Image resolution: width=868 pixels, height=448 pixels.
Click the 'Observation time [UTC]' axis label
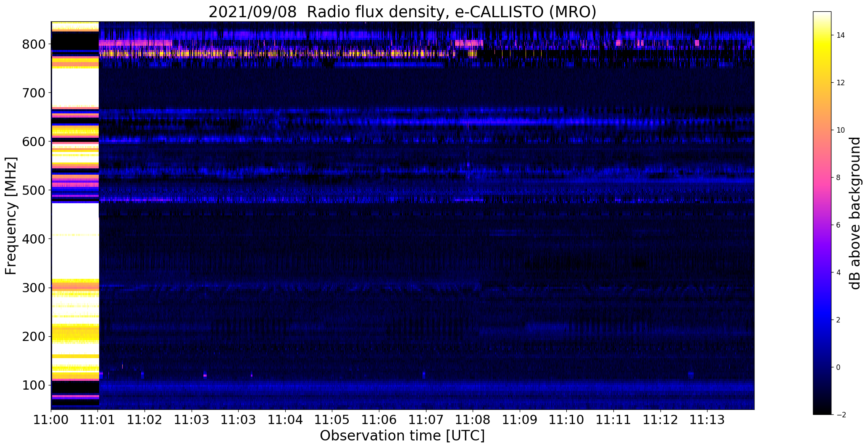coord(402,436)
